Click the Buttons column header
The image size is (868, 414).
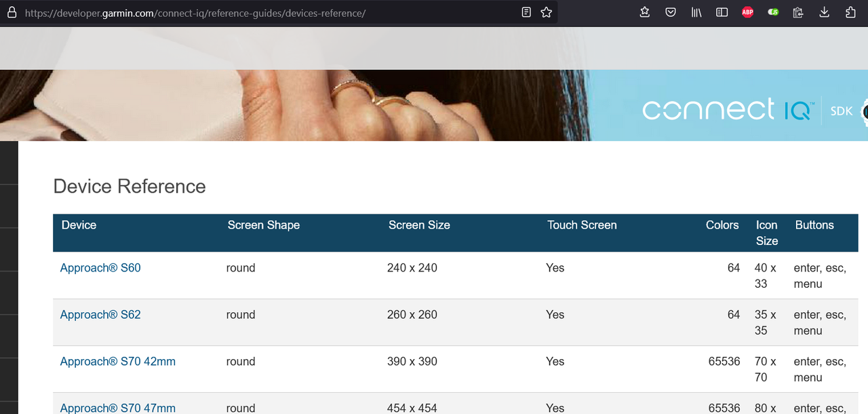pyautogui.click(x=814, y=225)
